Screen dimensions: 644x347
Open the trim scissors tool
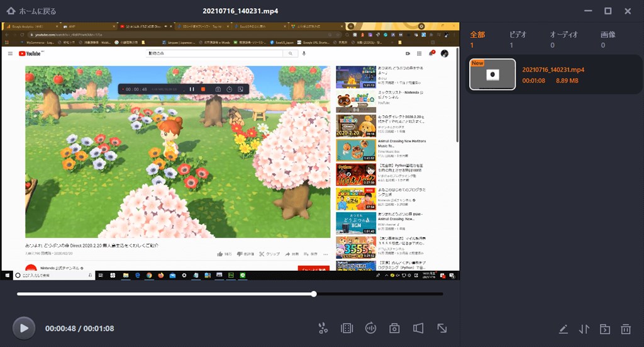click(x=323, y=328)
